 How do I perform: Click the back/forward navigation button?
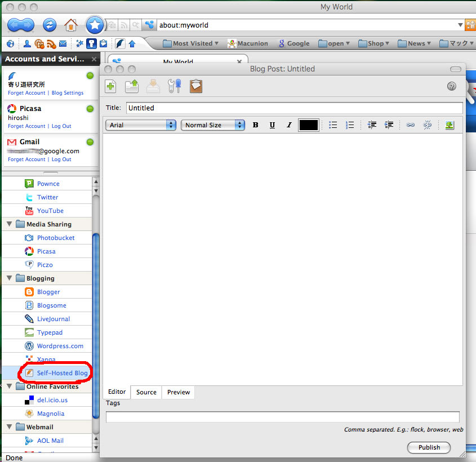tap(21, 25)
